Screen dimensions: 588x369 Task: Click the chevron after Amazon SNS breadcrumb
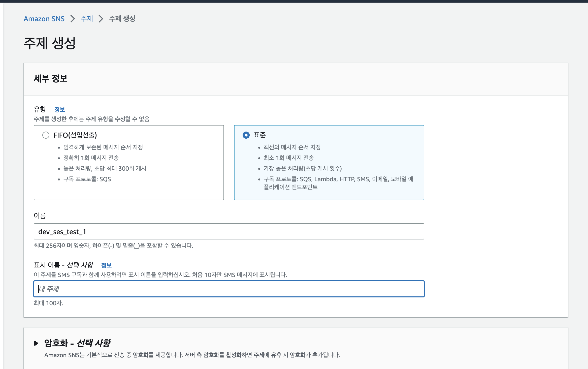click(x=73, y=19)
